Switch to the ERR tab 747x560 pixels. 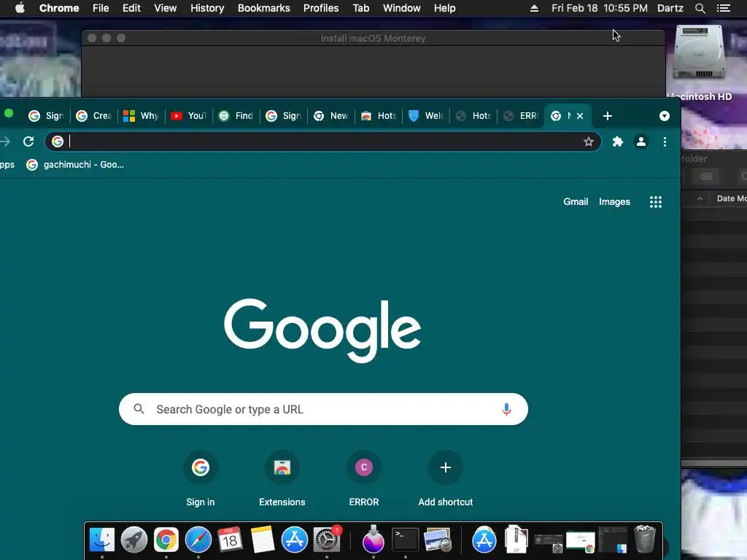pos(521,116)
